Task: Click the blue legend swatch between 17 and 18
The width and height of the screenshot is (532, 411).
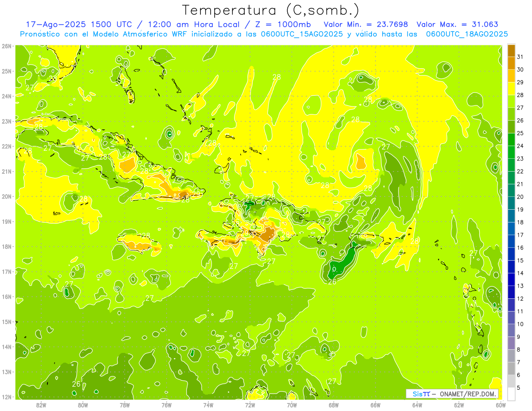Action: [x=511, y=228]
